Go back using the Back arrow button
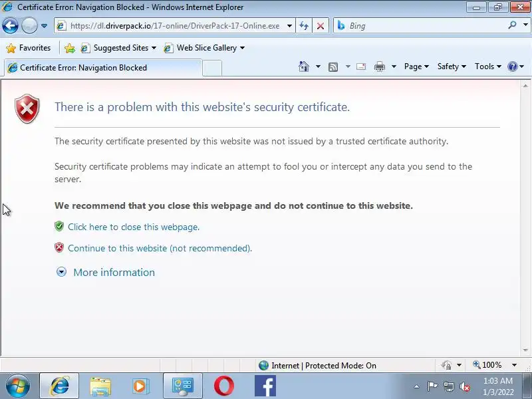The height and width of the screenshot is (399, 532). tap(10, 25)
